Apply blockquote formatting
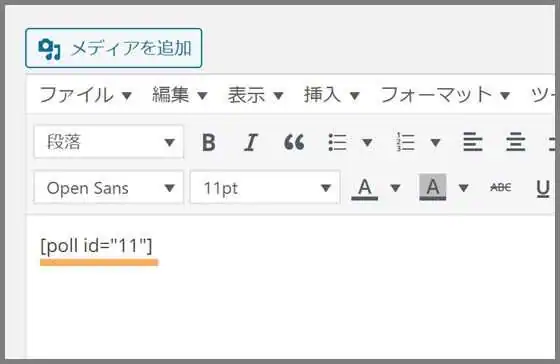Screen dimensions: 560x364 pos(294,142)
